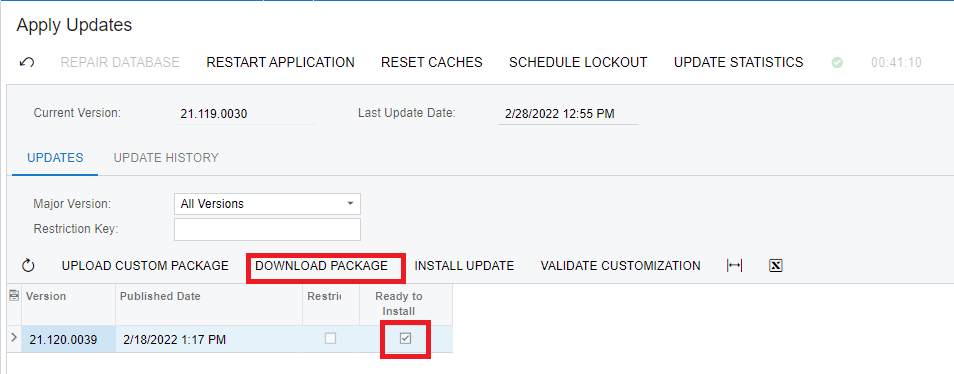This screenshot has height=374, width=954.
Task: Click the undo/cancel arrow icon
Action: (27, 63)
